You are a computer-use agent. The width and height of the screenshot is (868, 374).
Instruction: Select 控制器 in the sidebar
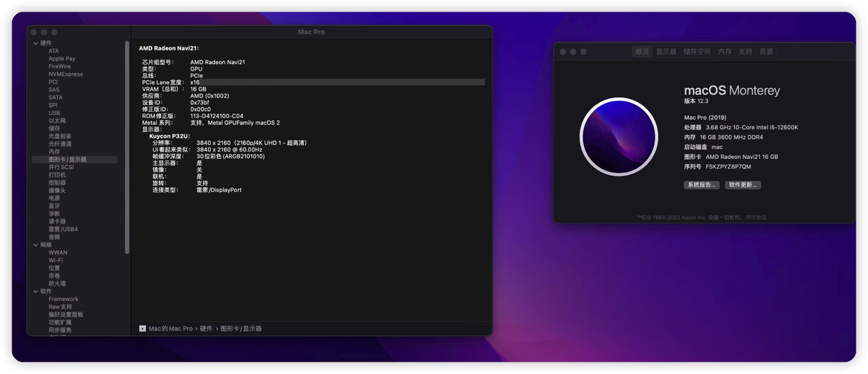tap(57, 183)
